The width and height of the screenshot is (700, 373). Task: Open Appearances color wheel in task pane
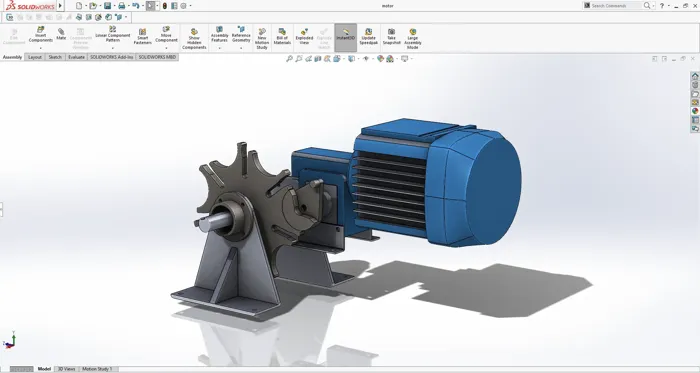click(x=695, y=111)
